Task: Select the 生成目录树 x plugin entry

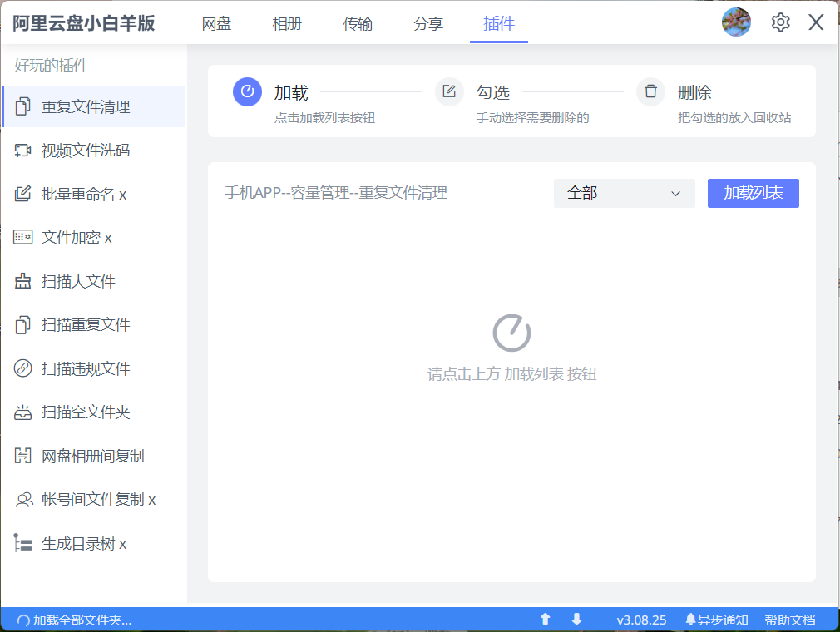Action: 94,543
